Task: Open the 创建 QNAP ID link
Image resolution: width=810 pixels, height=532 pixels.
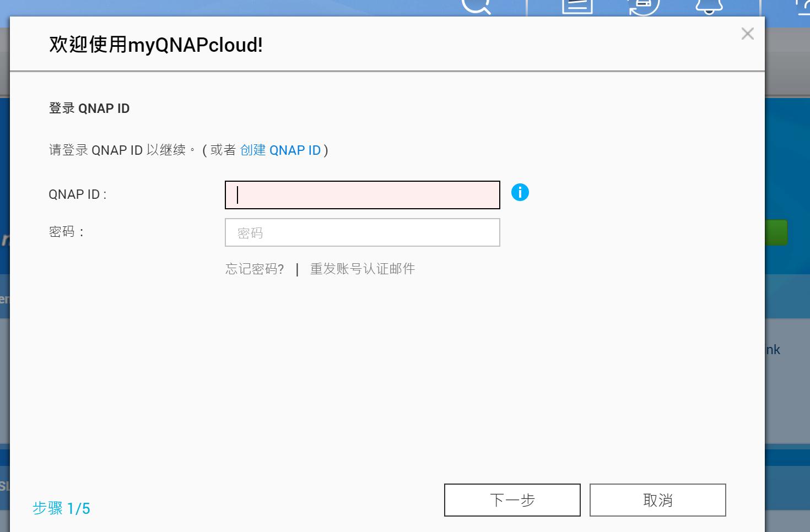Action: click(280, 150)
